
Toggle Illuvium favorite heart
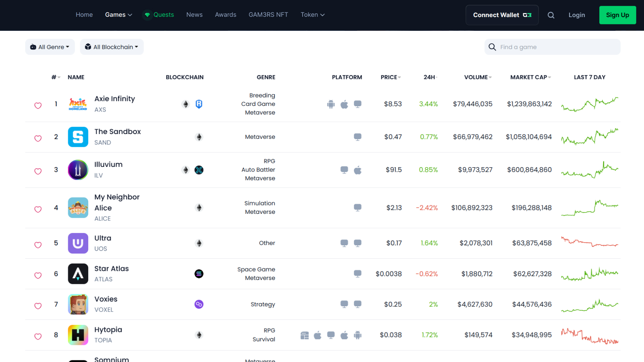pos(38,171)
